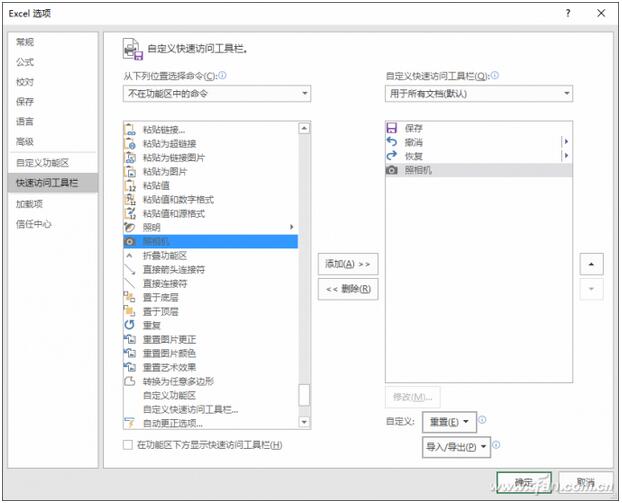Click the info icon beside 导入/导出
Screen dimensions: 622x503
click(496, 445)
